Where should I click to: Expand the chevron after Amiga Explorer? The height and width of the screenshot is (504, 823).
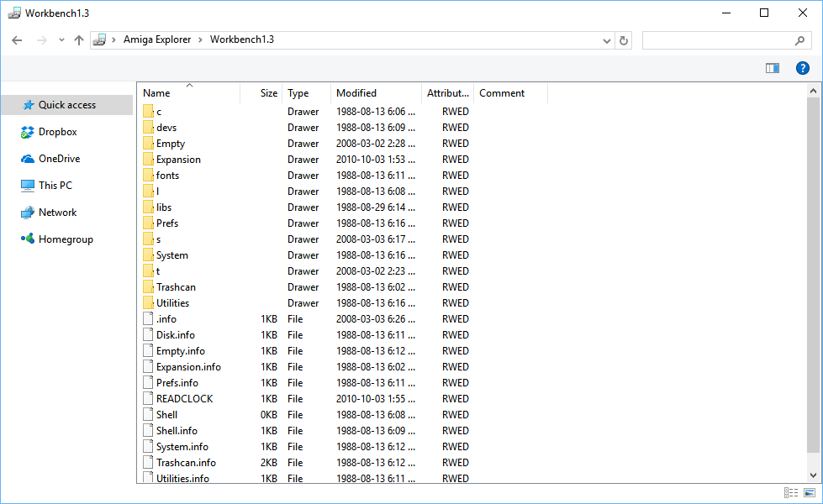pyautogui.click(x=201, y=39)
